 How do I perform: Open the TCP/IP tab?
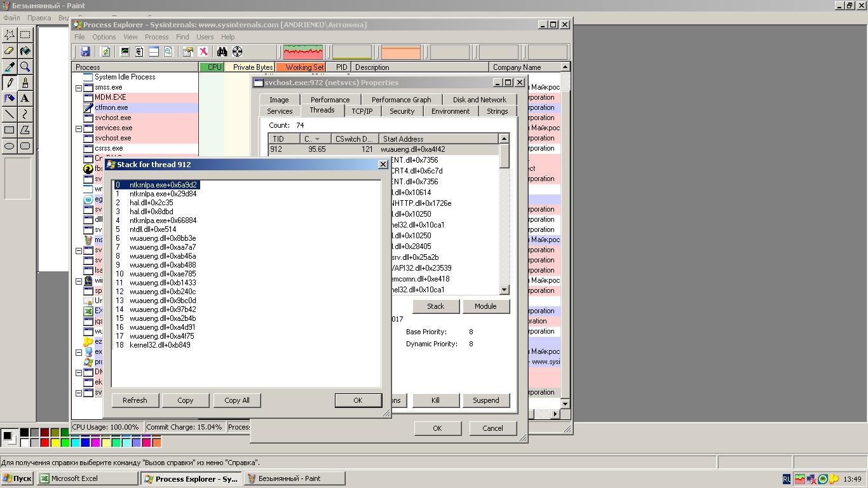click(x=362, y=111)
